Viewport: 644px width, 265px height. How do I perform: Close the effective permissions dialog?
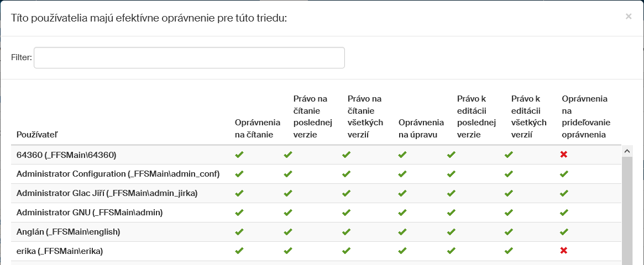pos(629,17)
